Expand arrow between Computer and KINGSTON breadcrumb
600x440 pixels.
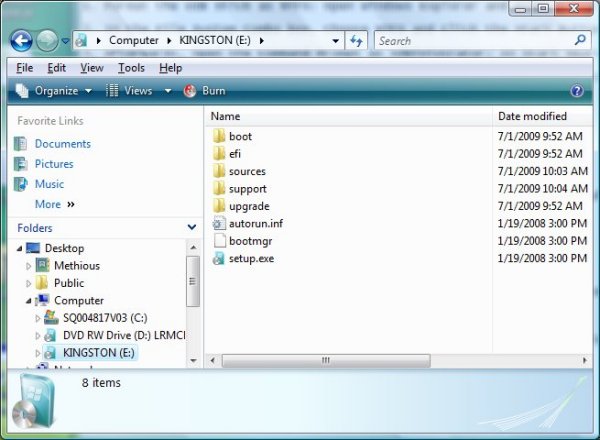[169, 41]
